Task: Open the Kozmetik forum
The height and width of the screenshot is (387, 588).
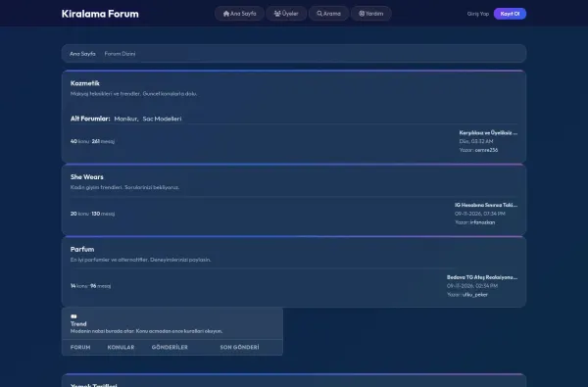Action: (x=84, y=83)
